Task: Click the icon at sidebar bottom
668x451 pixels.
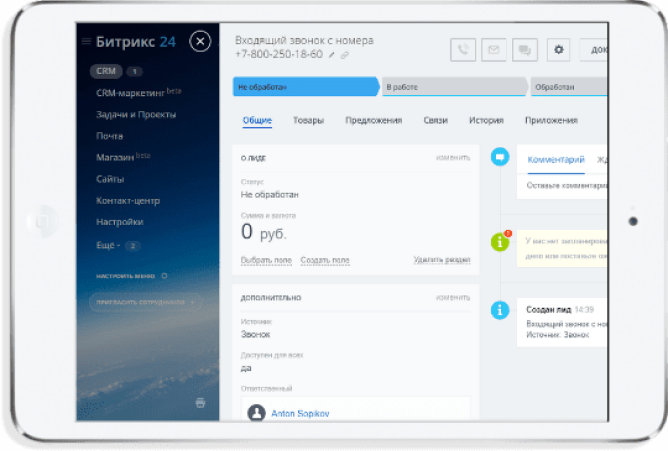Action: 200,402
